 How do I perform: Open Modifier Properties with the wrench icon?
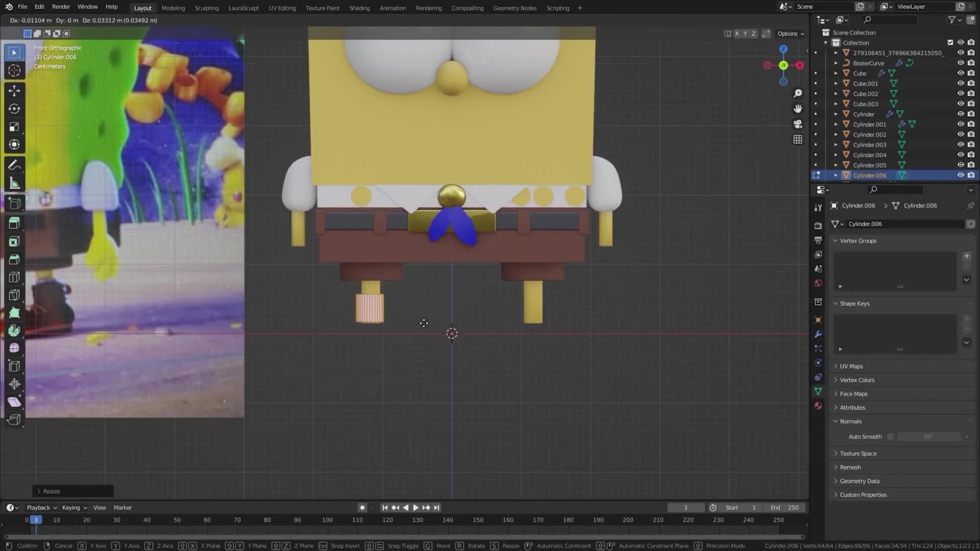[x=818, y=334]
